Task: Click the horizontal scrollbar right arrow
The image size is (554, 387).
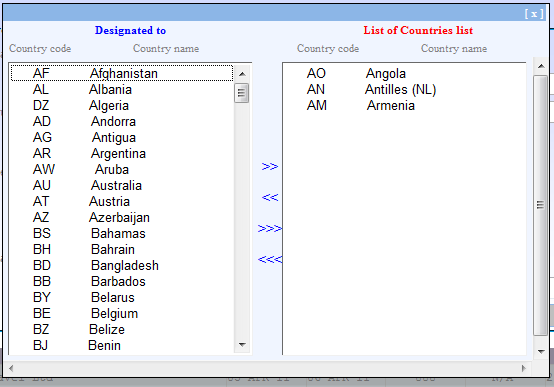Action: tap(524, 369)
